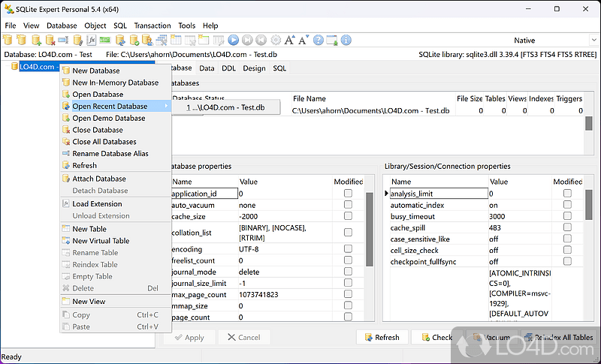Click the grey skip-back toolbar icon
The image size is (601, 364).
click(x=261, y=40)
